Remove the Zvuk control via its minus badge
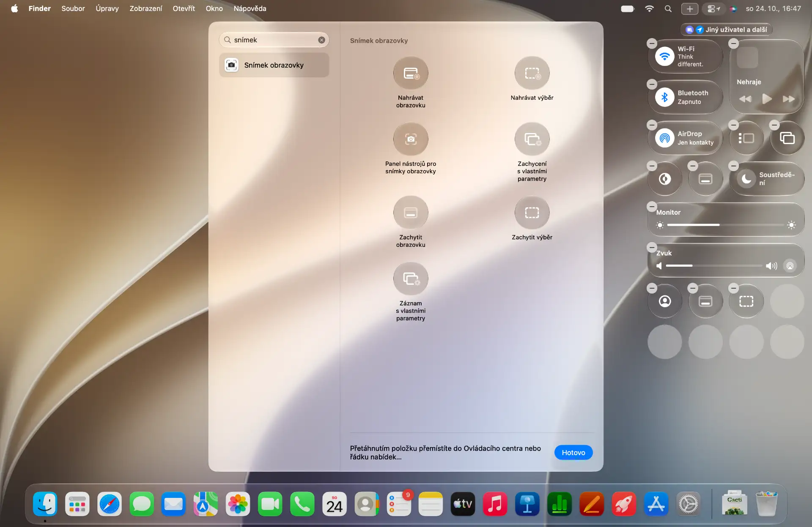This screenshot has height=527, width=812. point(652,247)
